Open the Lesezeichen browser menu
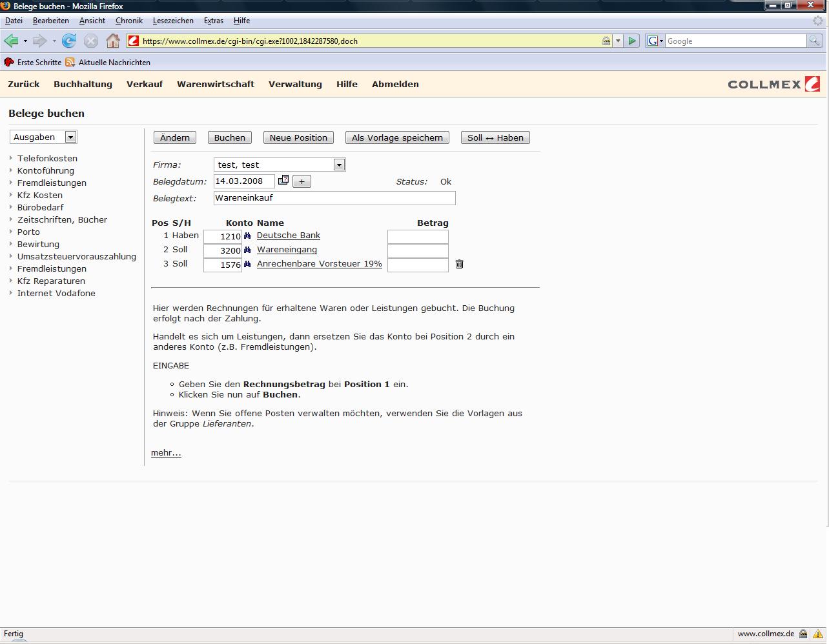The width and height of the screenshot is (829, 644). pos(173,21)
